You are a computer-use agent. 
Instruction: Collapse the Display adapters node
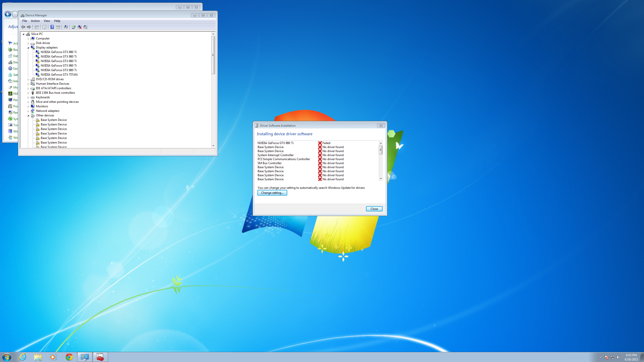click(x=28, y=48)
